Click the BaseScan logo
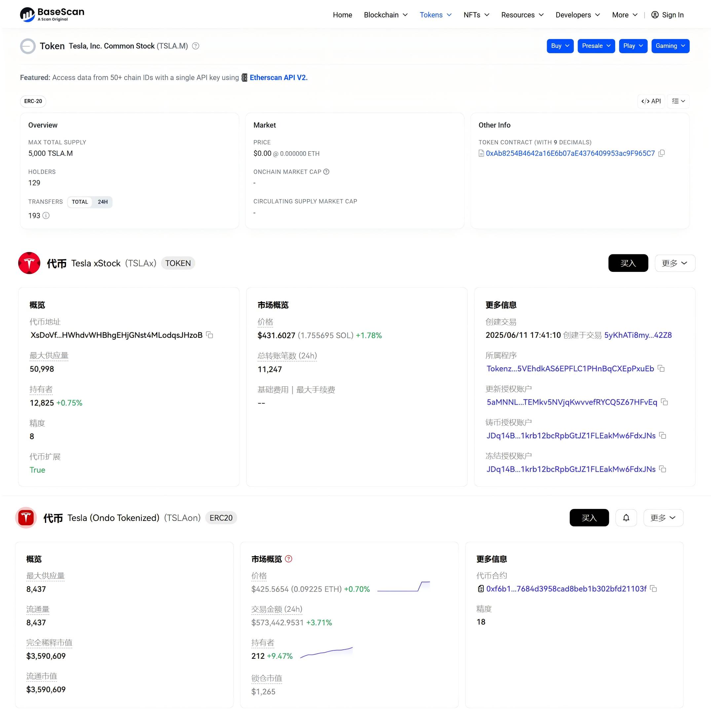The height and width of the screenshot is (728, 713). pyautogui.click(x=52, y=15)
